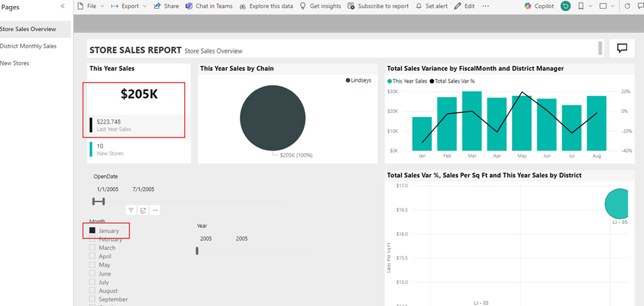644x306 pixels.
Task: Click the $223,748 Last Year Sales value
Action: tap(109, 122)
